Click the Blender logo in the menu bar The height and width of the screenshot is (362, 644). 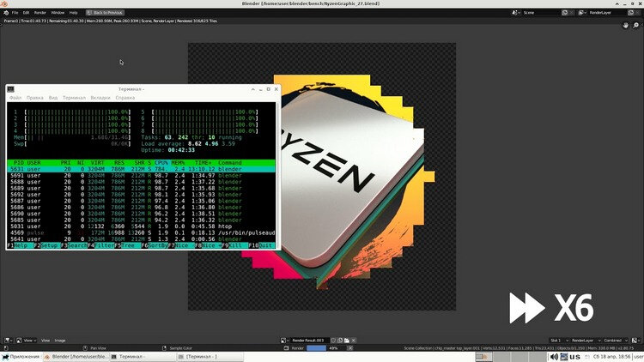point(6,13)
